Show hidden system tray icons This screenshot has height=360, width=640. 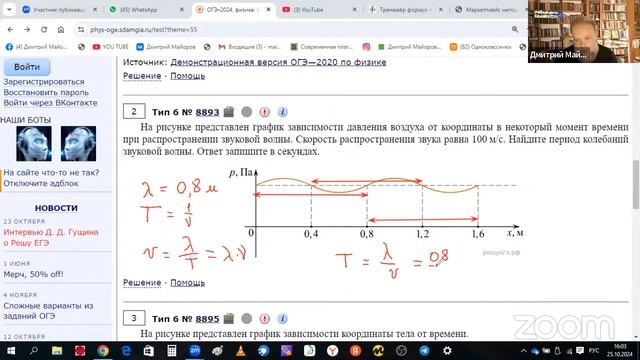[x=524, y=351]
